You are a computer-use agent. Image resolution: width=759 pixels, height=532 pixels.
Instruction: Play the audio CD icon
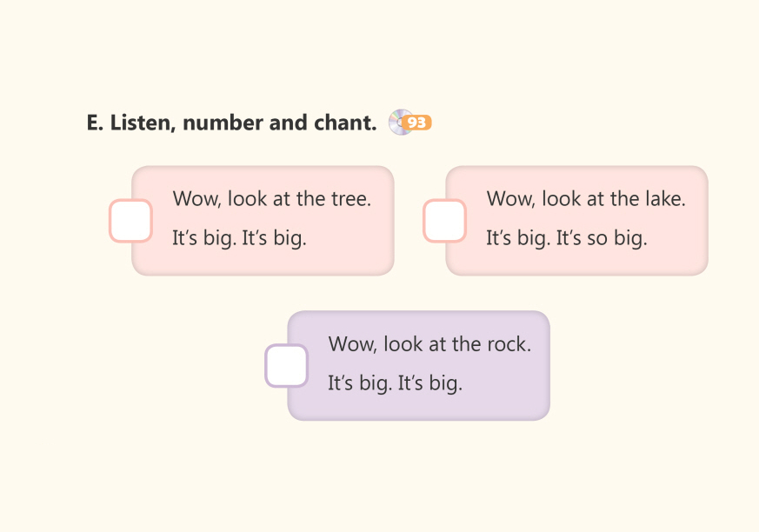click(x=398, y=123)
